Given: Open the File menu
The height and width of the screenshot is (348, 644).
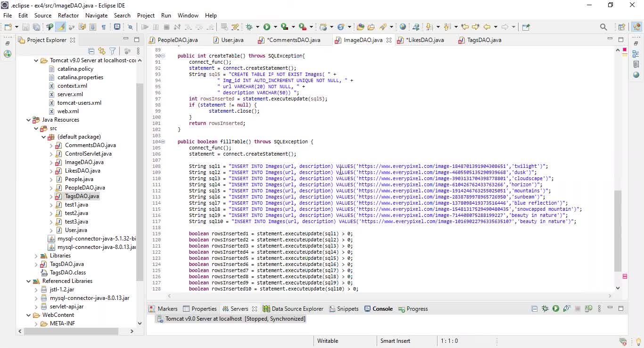Looking at the screenshot, I should [8, 15].
